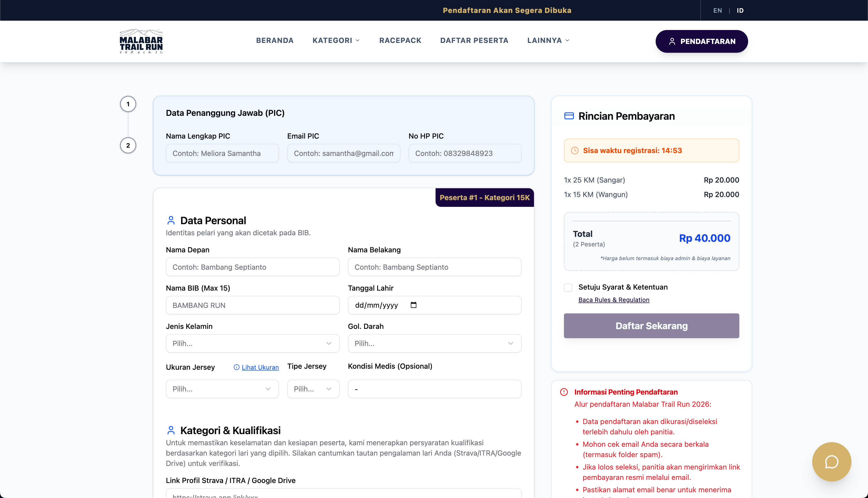Click the Rp 40.000 total amount

pos(705,238)
